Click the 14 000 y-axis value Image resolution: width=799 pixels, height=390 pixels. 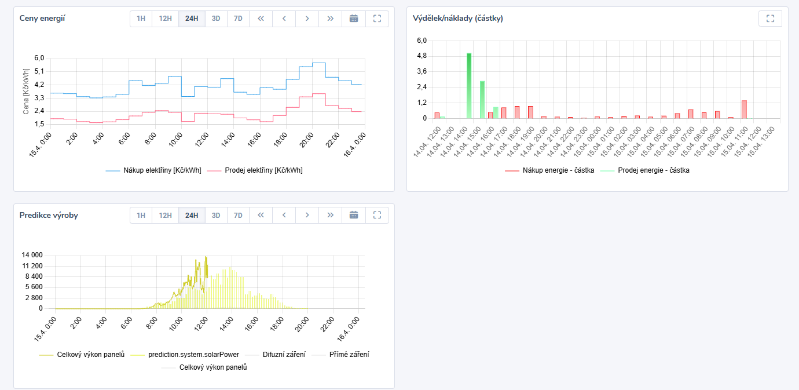(x=32, y=255)
